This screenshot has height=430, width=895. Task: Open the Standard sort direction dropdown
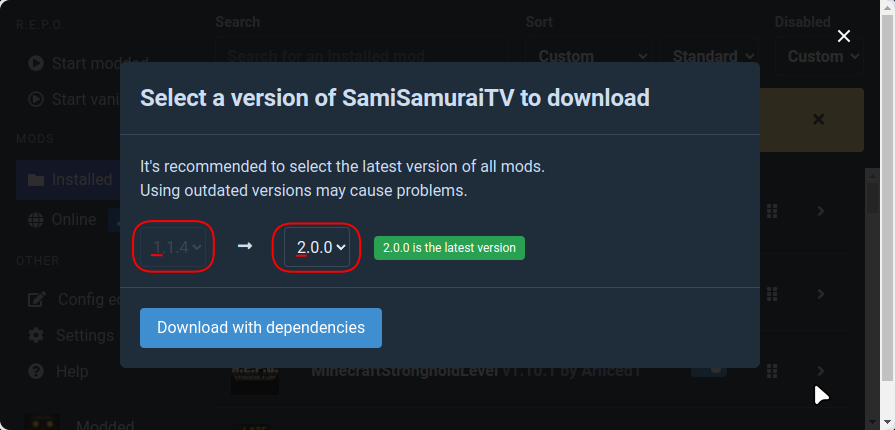[709, 56]
